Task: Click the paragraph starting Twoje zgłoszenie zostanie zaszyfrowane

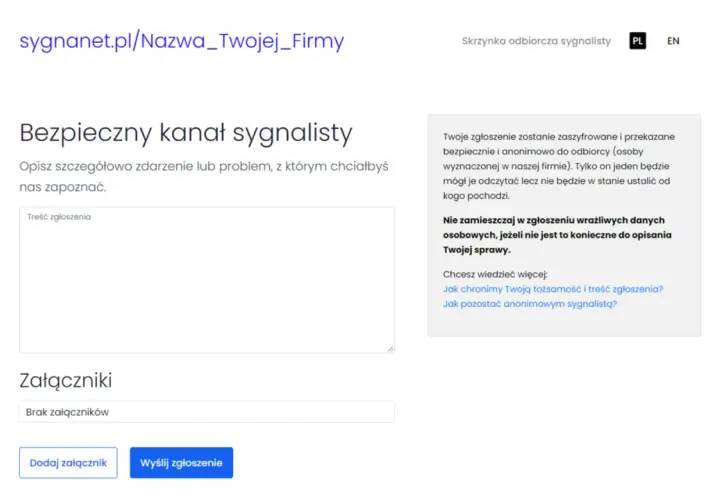Action: tap(559, 166)
